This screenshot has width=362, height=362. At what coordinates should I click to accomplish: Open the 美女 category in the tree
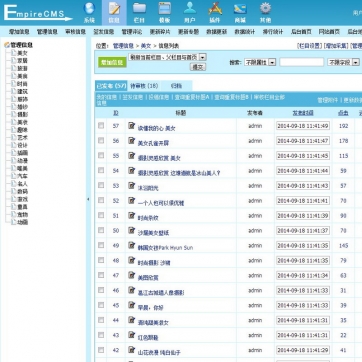[x=23, y=53]
